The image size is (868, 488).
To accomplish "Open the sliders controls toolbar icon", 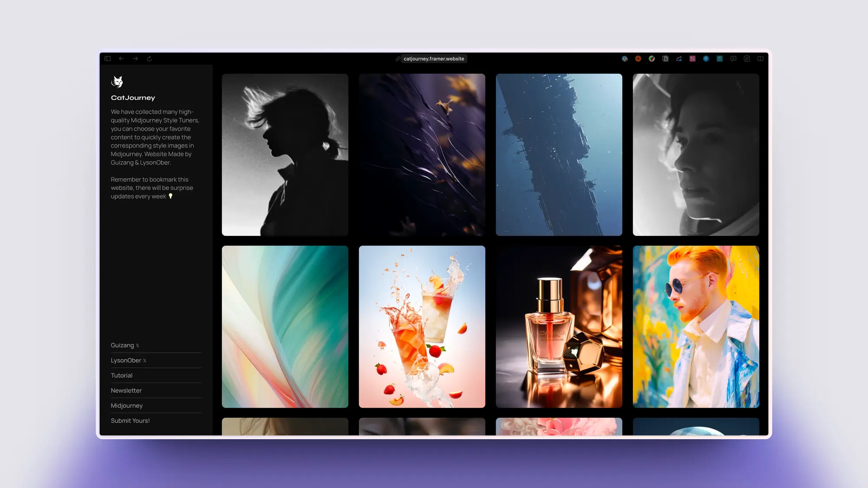I will 747,59.
